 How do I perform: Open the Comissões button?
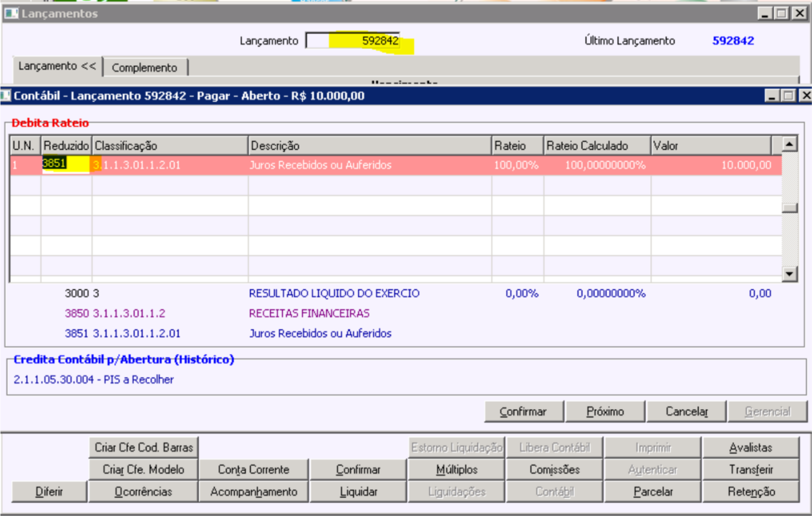555,470
